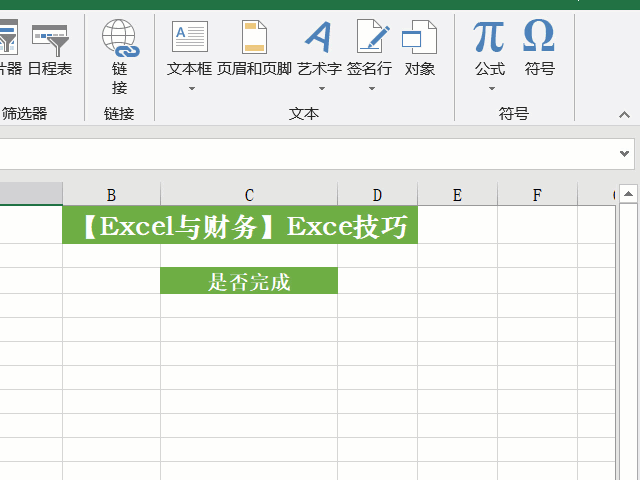Viewport: 640px width, 480px height.
Task: Insert a symbol (符号) with Omega icon
Action: click(x=539, y=48)
